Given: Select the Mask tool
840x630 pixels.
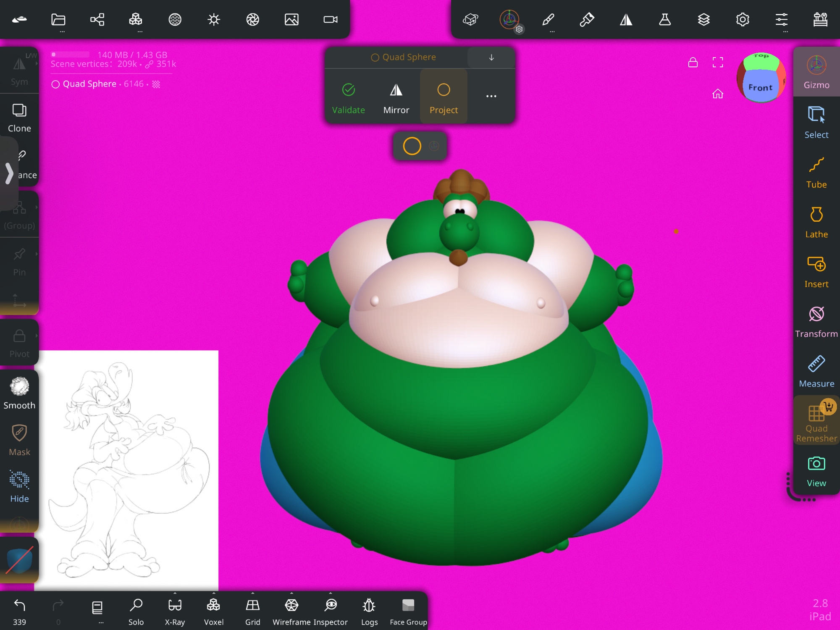Looking at the screenshot, I should pyautogui.click(x=19, y=440).
